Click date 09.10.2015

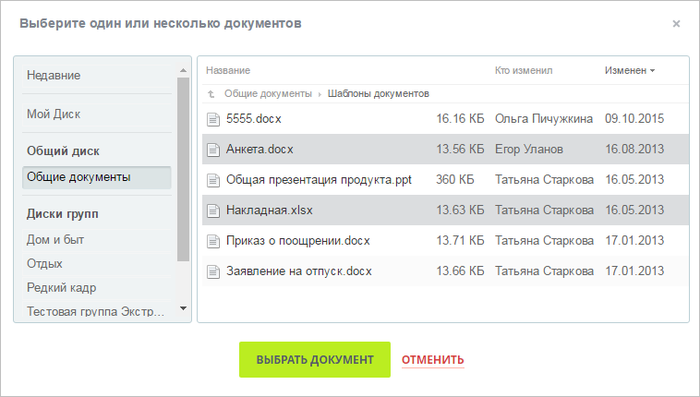point(634,119)
